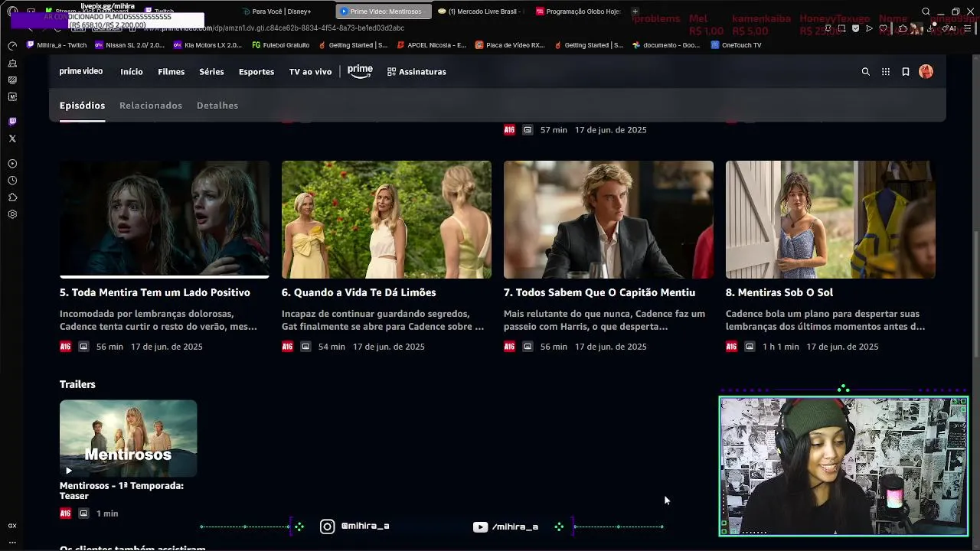Play episode 8 thumbnail Mentiras Sob O Sol
Image resolution: width=980 pixels, height=551 pixels.
pyautogui.click(x=831, y=219)
